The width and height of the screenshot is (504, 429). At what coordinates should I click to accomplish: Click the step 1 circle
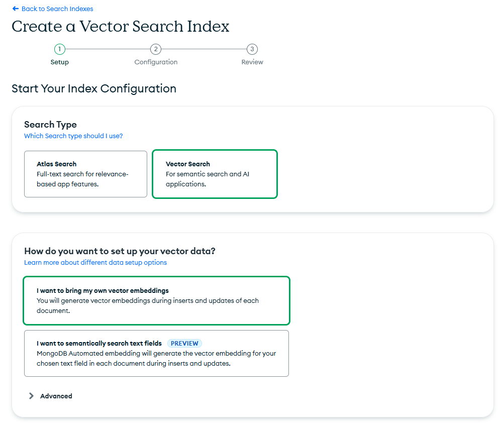click(60, 49)
